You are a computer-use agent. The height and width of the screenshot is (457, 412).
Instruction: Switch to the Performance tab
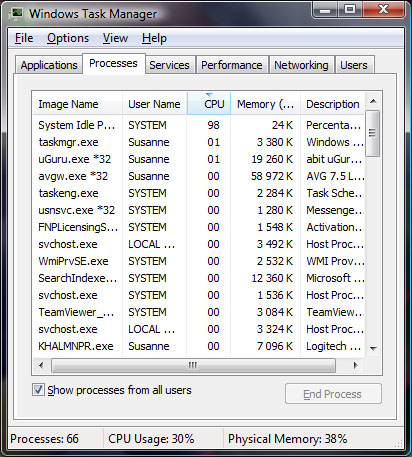(x=232, y=65)
